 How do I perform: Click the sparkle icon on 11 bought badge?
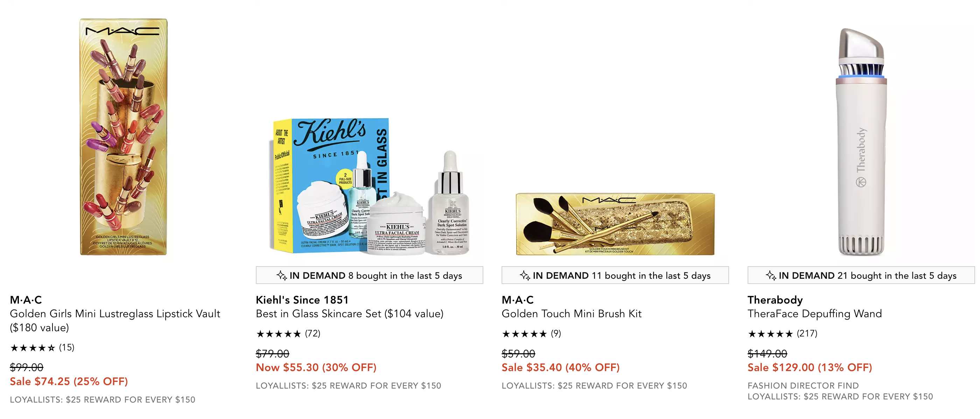pyautogui.click(x=525, y=275)
